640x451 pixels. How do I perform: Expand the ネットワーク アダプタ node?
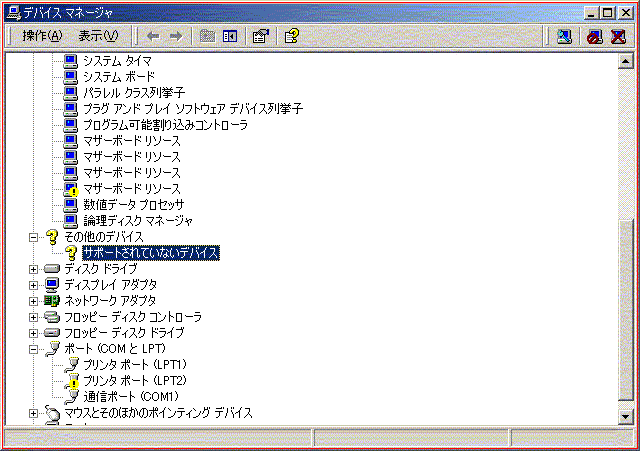33,301
